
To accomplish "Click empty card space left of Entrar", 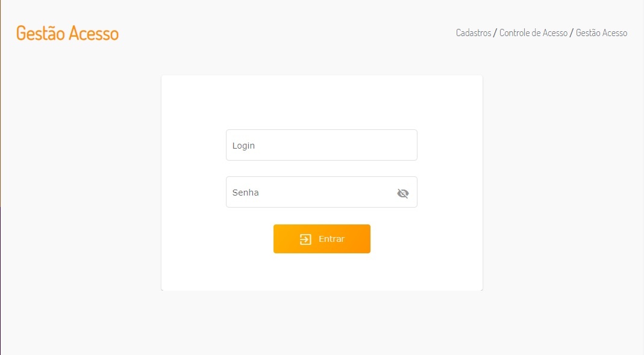I will click(217, 239).
